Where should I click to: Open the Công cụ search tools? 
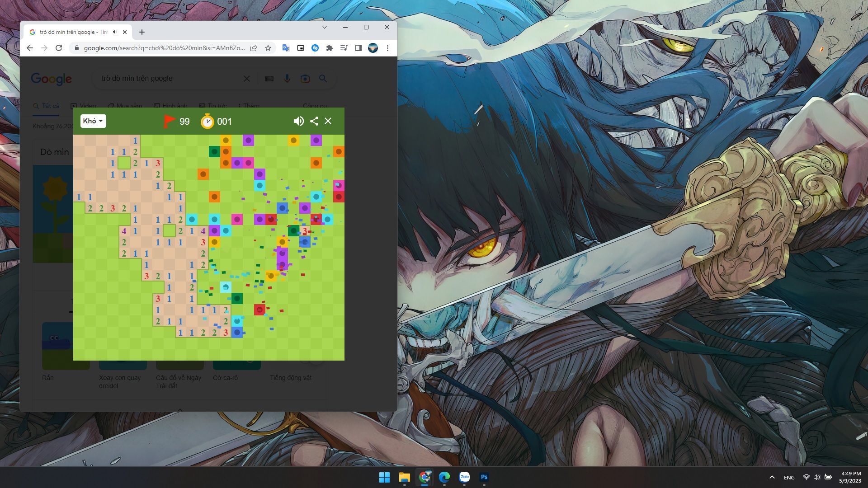coord(315,106)
